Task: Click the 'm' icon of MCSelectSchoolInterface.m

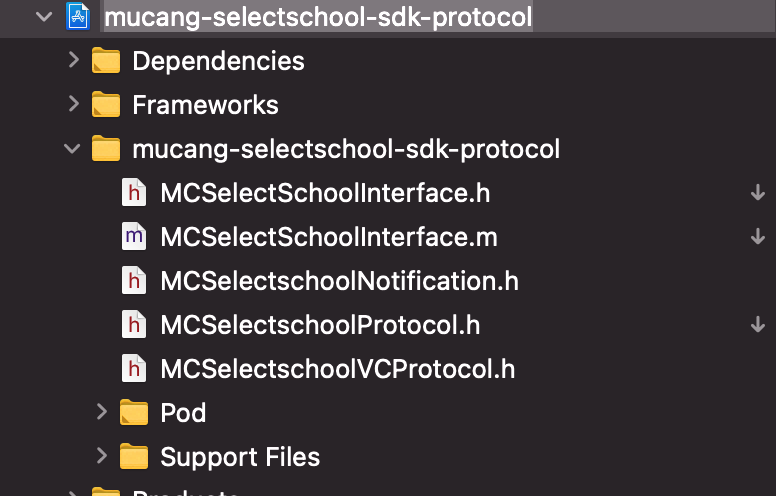Action: point(134,237)
